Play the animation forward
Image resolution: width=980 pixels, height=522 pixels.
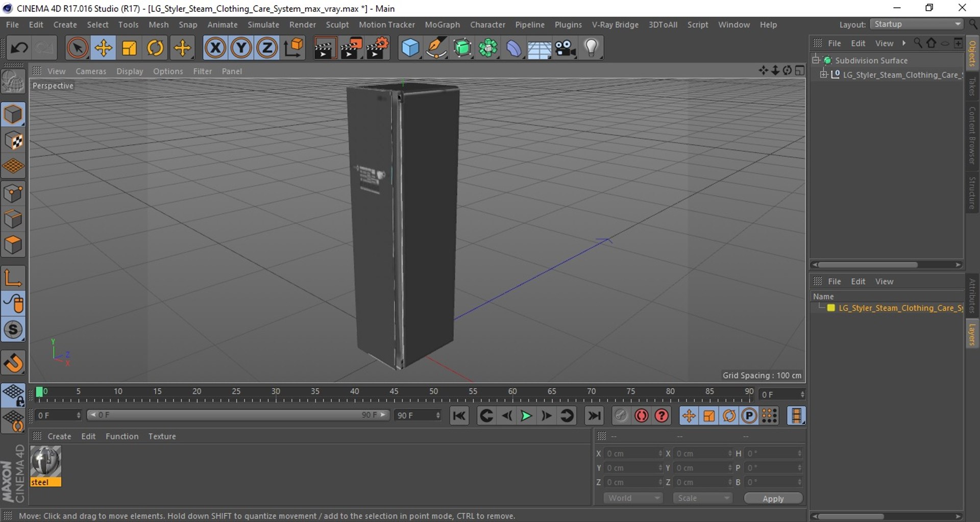[x=526, y=416]
